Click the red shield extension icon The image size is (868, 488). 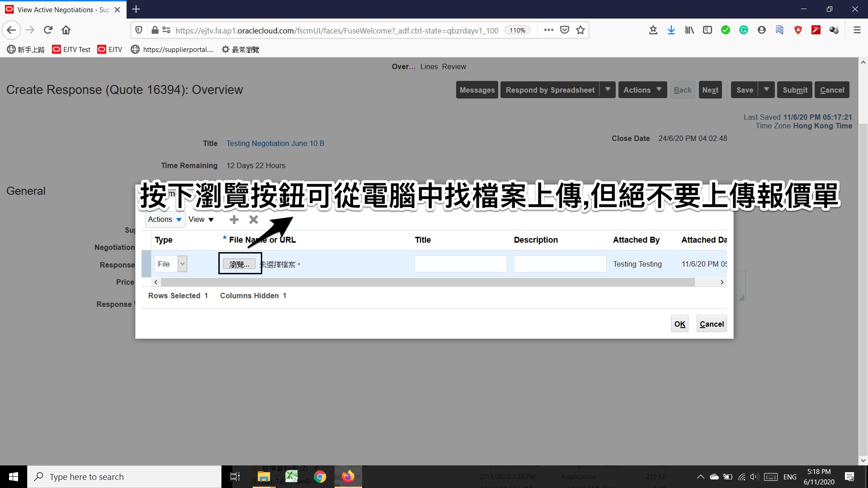click(x=798, y=30)
